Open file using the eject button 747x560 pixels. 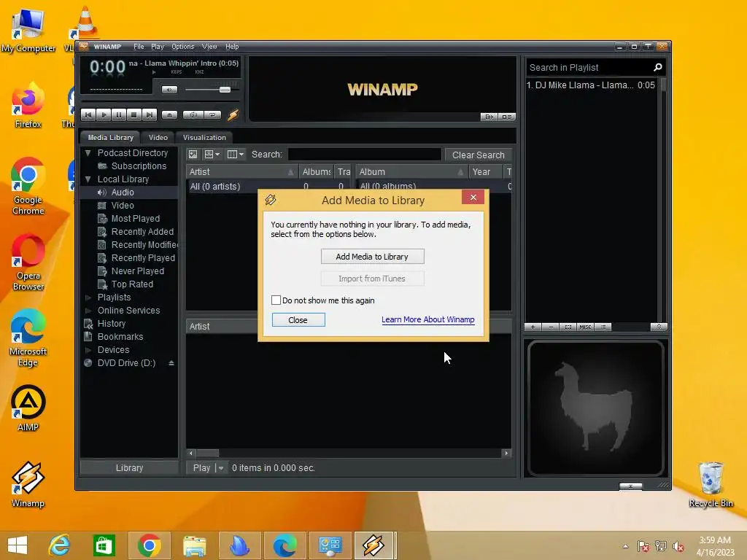pos(169,114)
